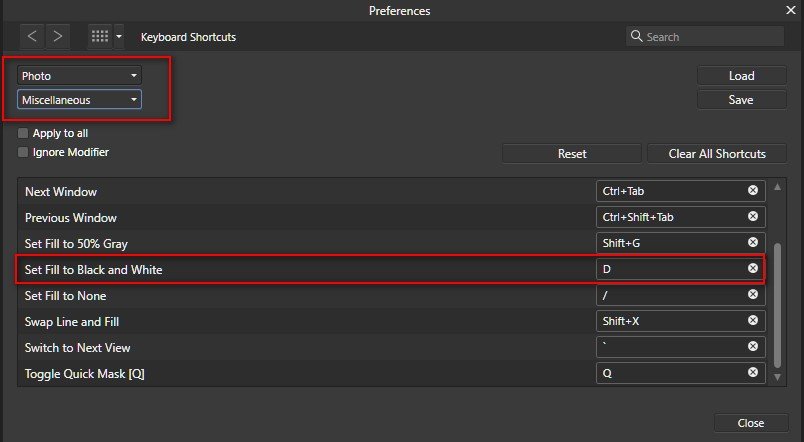This screenshot has height=442, width=804.
Task: Click the Reset button
Action: [x=571, y=154]
